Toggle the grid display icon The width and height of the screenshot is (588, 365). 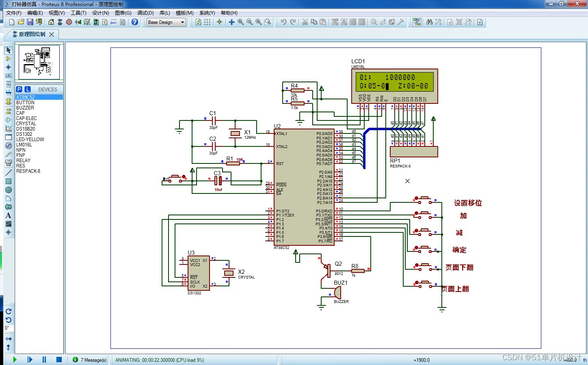(207, 22)
